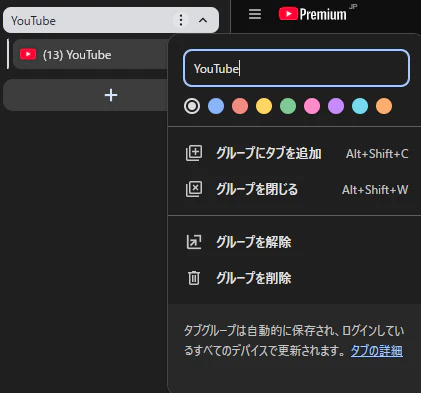Select the cyan group color

(360, 106)
